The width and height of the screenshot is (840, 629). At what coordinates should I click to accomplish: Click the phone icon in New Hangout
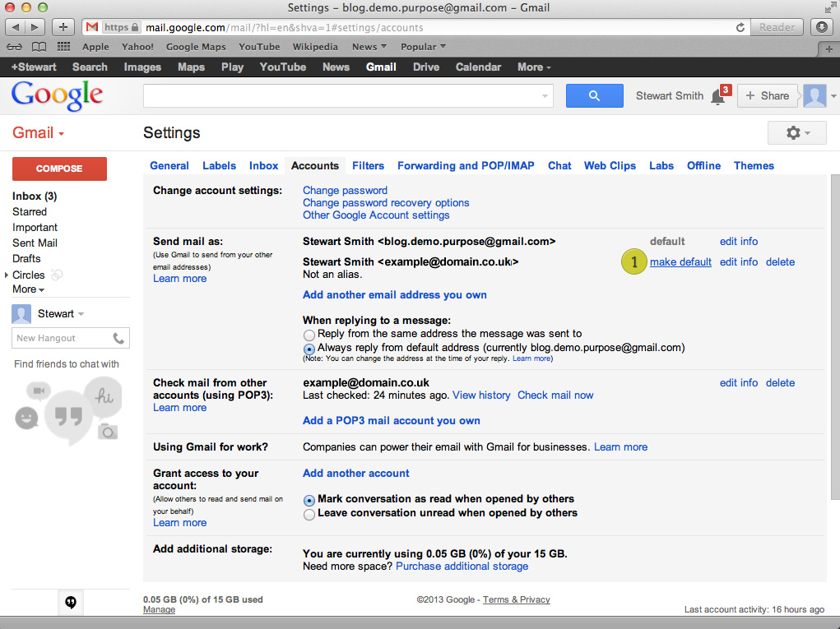coord(118,338)
